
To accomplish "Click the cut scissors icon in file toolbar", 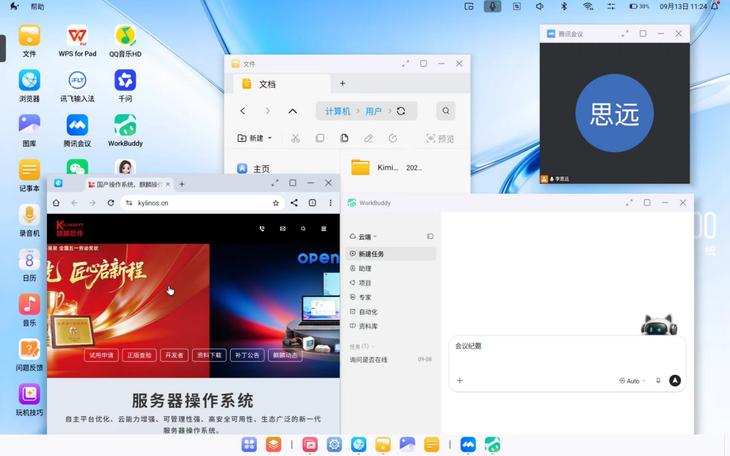I will 295,138.
